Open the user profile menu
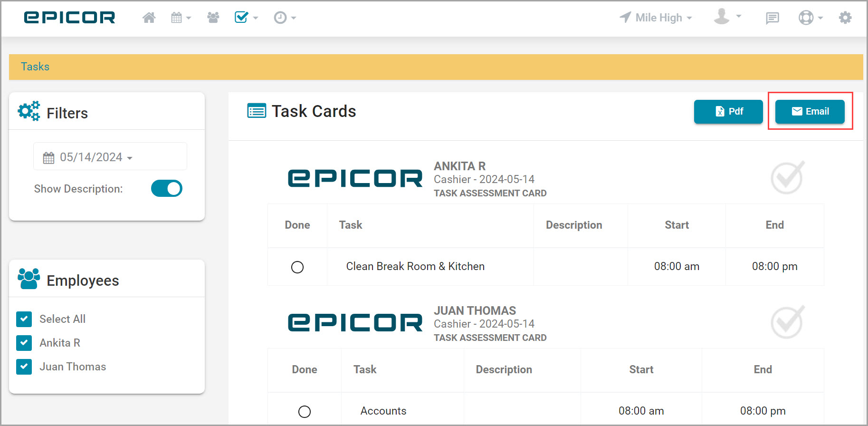This screenshot has height=426, width=868. pyautogui.click(x=727, y=17)
